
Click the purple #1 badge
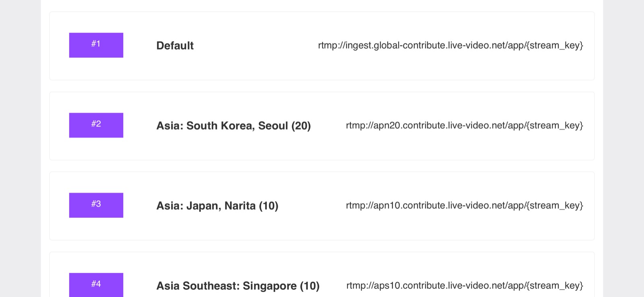(96, 45)
